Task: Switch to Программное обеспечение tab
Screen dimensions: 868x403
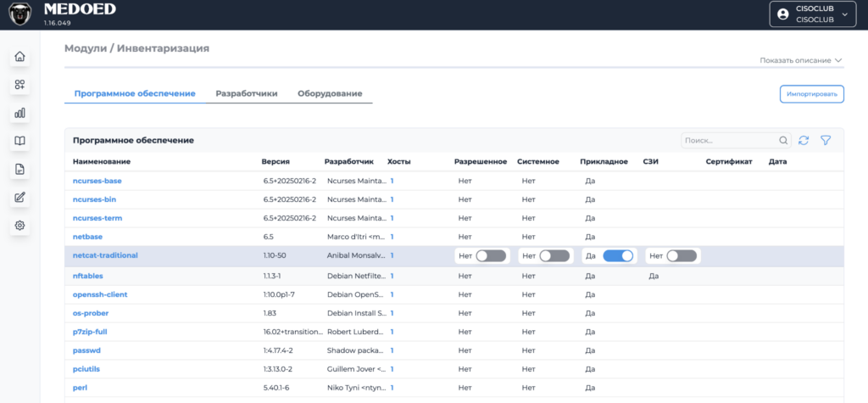Action: pos(135,93)
